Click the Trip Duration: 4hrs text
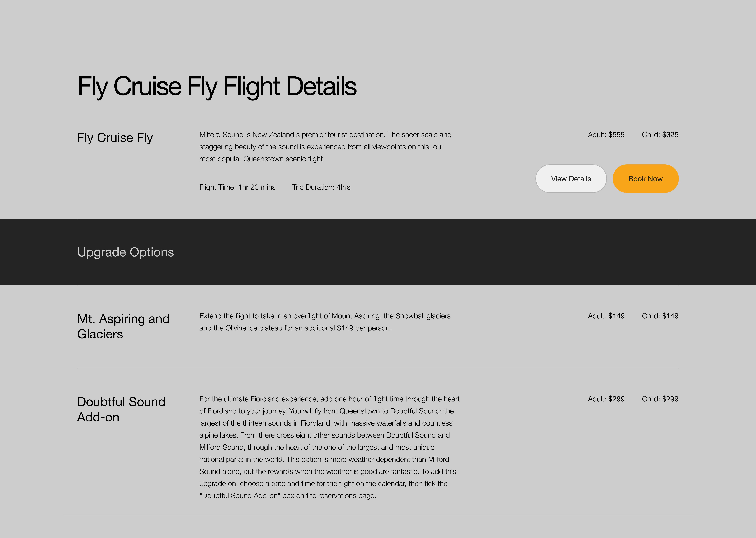 point(321,187)
